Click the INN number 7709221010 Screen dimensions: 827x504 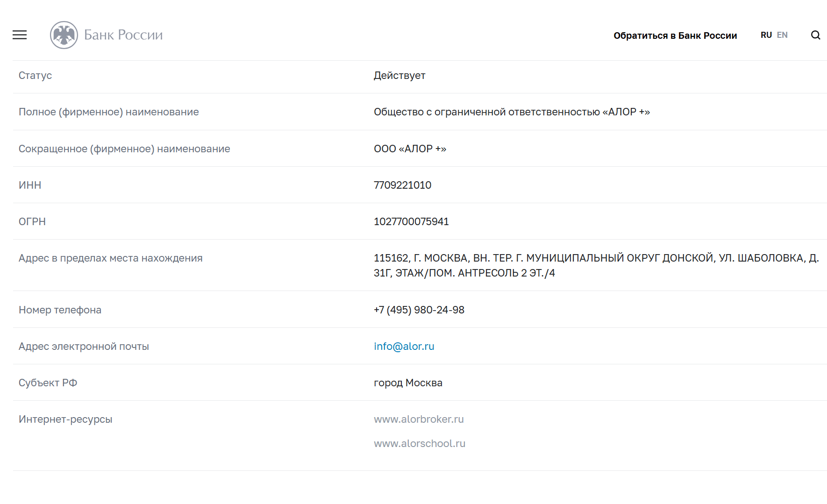(x=402, y=185)
